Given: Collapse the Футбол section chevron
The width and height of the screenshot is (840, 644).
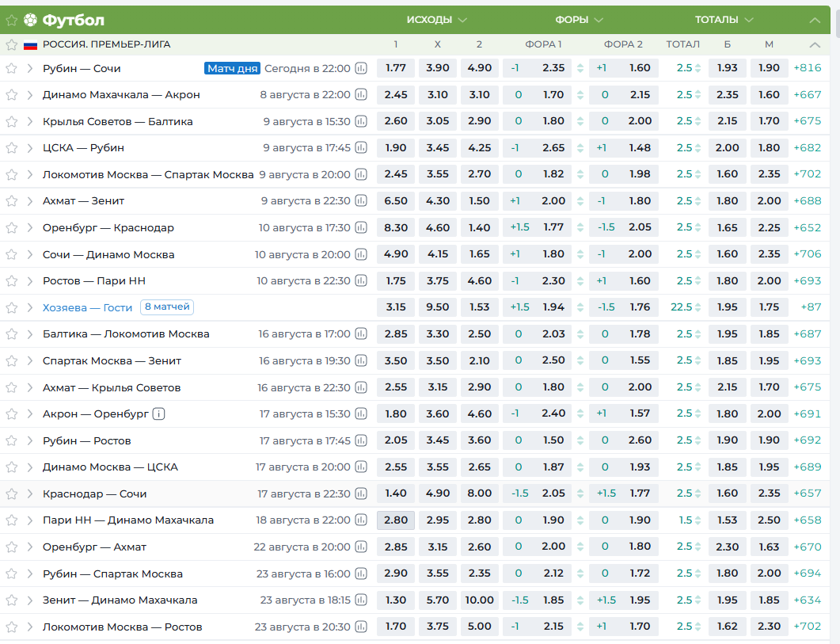Looking at the screenshot, I should [815, 21].
